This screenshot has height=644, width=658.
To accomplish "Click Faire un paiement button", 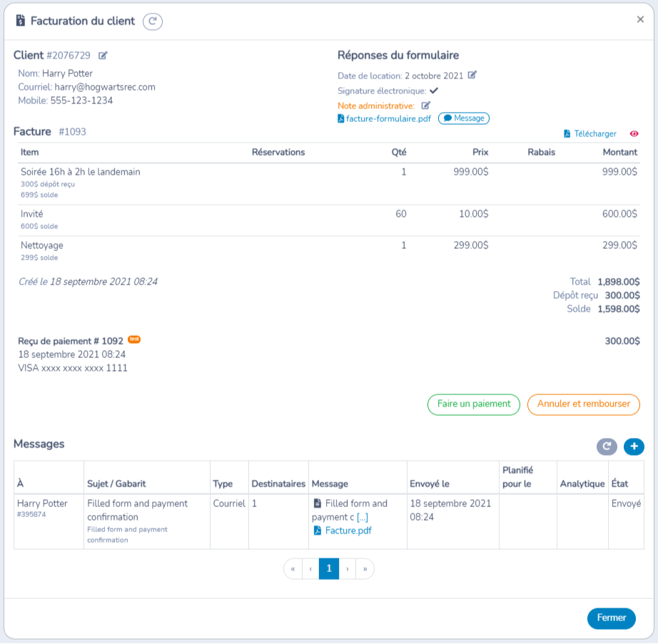I will click(x=474, y=404).
